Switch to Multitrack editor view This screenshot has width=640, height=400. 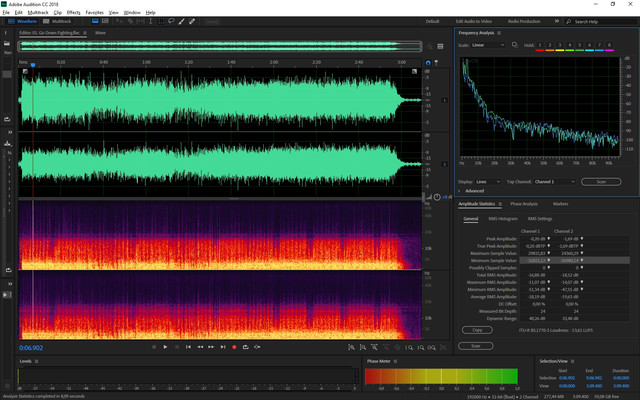[58, 21]
